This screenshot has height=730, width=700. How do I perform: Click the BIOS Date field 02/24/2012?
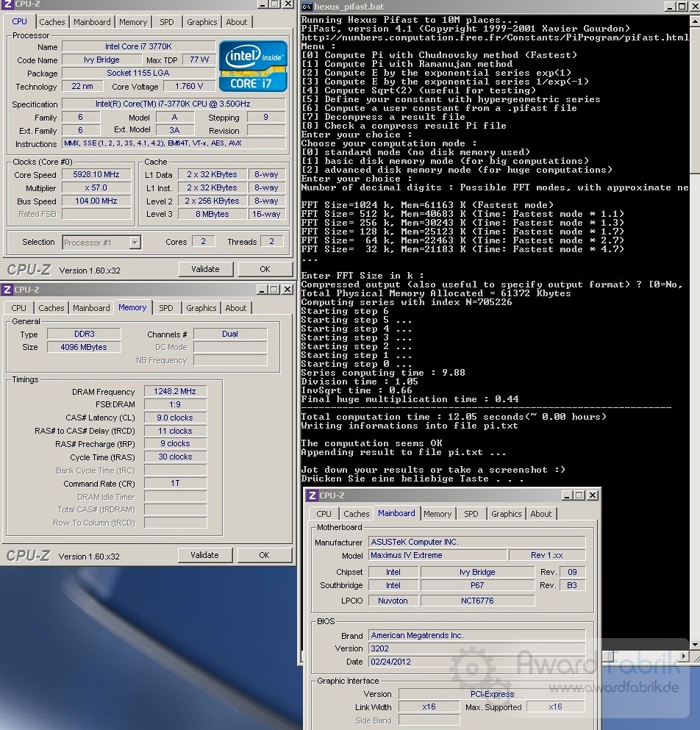coord(477,662)
